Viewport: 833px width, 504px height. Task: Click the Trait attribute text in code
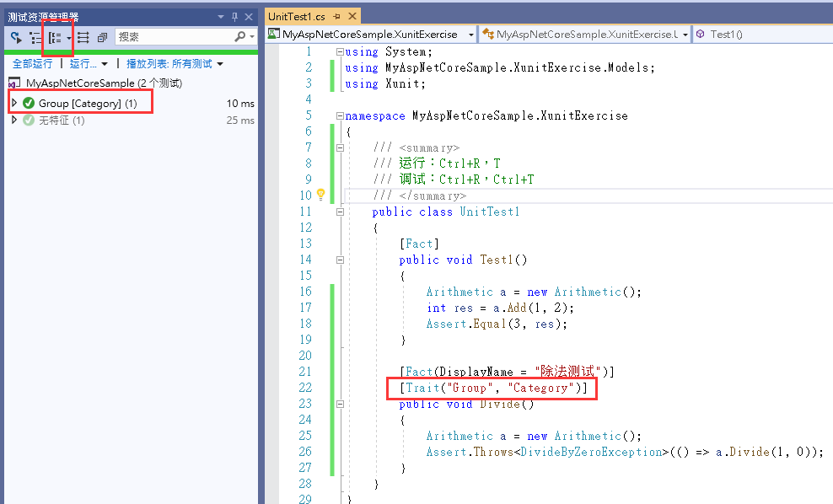click(493, 389)
